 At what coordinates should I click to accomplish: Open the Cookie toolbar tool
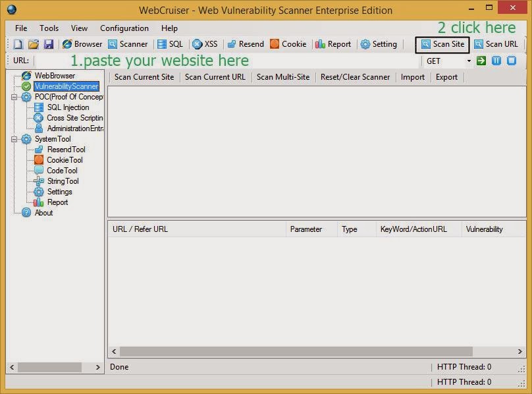click(288, 44)
